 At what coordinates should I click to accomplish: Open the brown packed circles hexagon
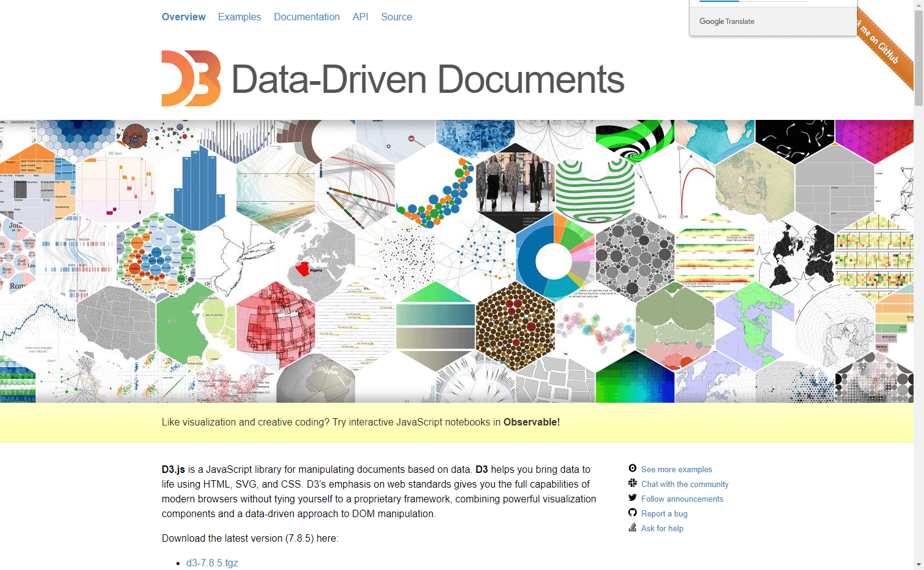pos(515,326)
